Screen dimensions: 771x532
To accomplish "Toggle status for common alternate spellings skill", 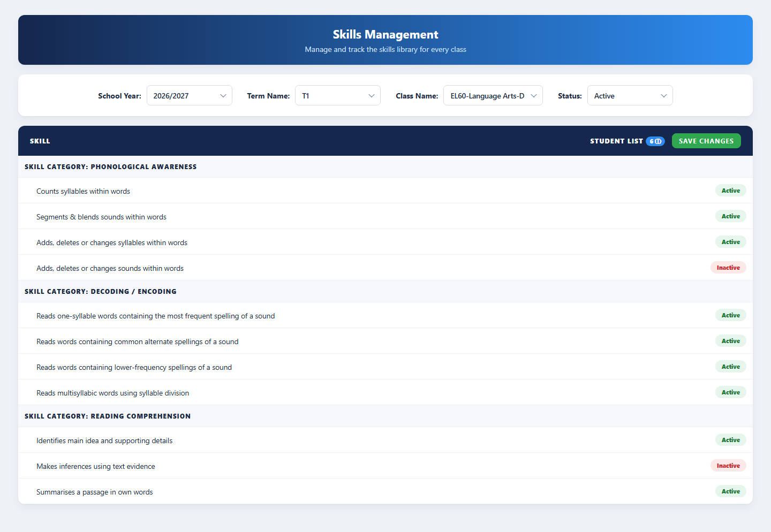I will tap(731, 341).
